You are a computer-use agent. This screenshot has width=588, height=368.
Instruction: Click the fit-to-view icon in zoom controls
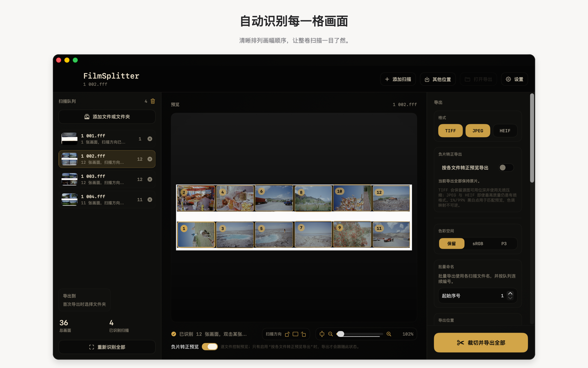(x=322, y=334)
